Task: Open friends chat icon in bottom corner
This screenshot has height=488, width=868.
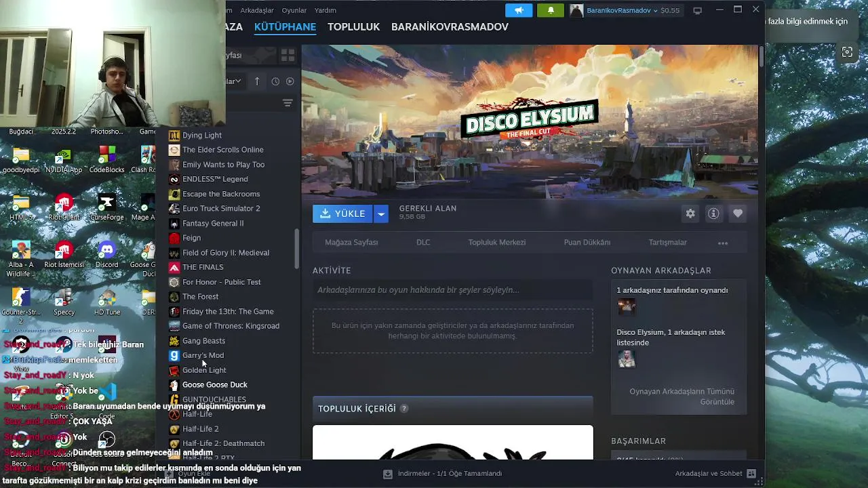Action: click(x=751, y=474)
